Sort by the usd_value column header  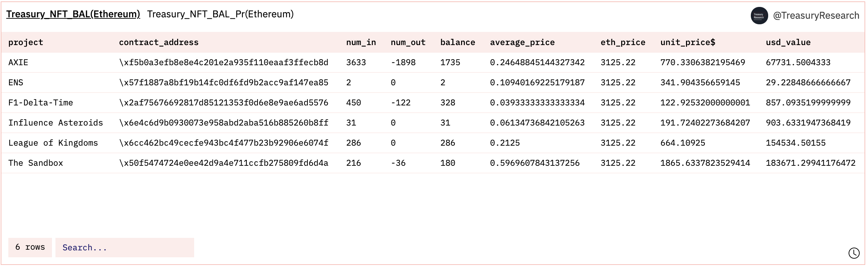tap(788, 42)
